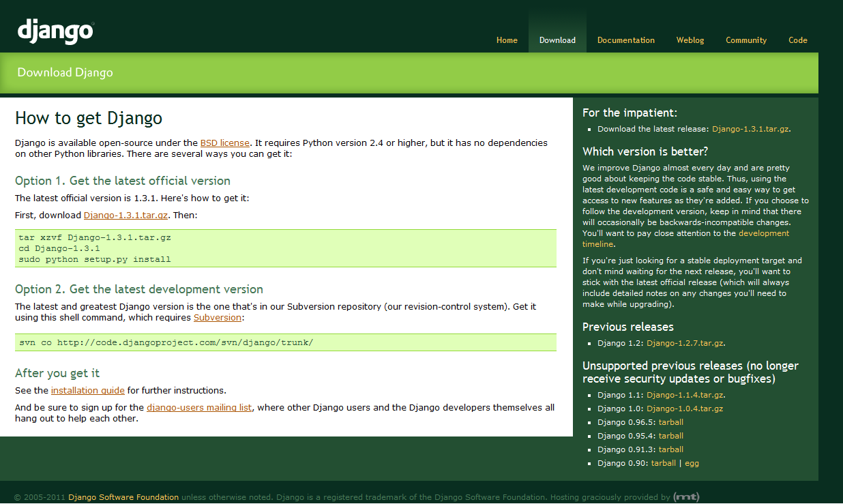843x504 pixels.
Task: Click the 'How to get Django' heading
Action: pyautogui.click(x=89, y=118)
